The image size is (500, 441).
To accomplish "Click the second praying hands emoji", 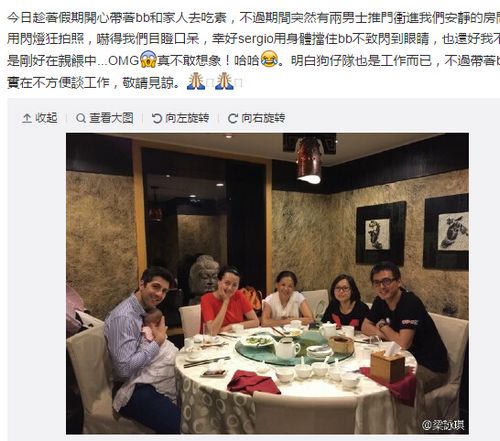I will tap(224, 81).
